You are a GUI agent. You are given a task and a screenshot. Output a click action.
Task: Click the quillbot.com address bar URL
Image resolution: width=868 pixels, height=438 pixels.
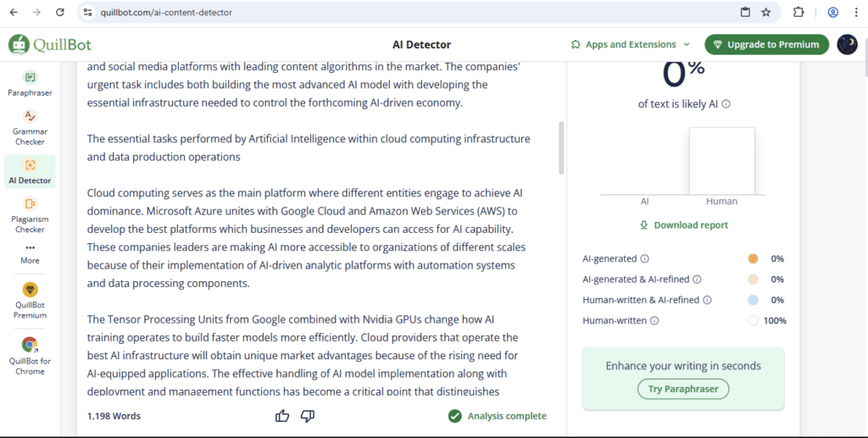click(x=166, y=12)
